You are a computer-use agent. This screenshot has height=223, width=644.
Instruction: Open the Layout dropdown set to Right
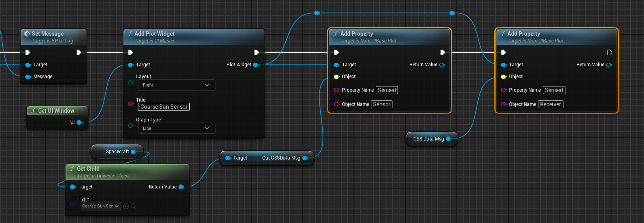point(177,85)
